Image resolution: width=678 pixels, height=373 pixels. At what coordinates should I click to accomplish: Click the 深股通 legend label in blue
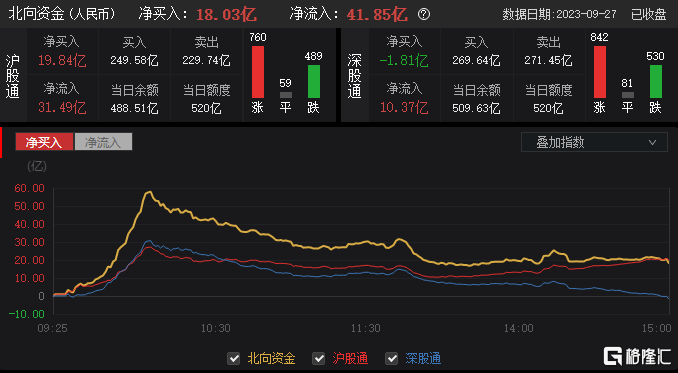click(423, 358)
